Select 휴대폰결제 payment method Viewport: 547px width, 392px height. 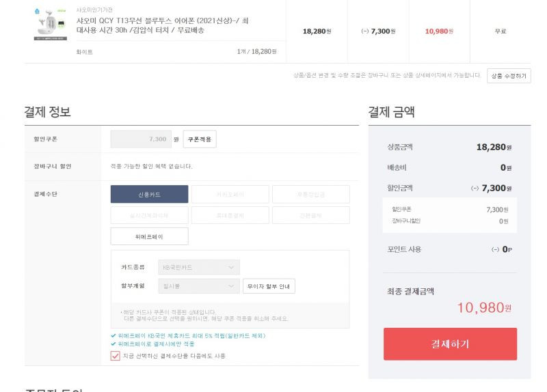230,215
